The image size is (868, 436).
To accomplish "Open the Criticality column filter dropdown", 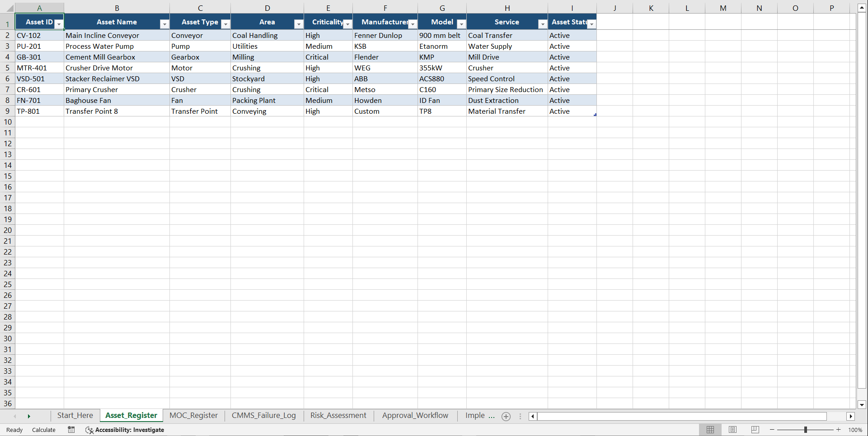I will 347,23.
